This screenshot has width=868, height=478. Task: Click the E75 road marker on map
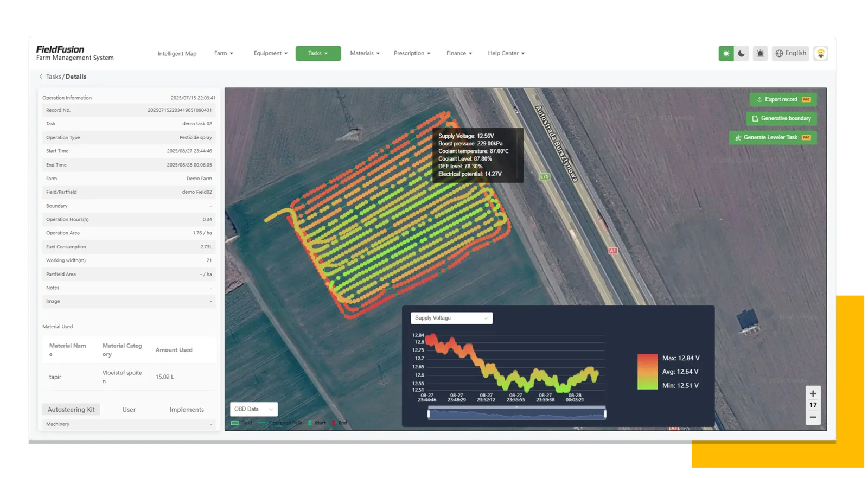(x=545, y=176)
